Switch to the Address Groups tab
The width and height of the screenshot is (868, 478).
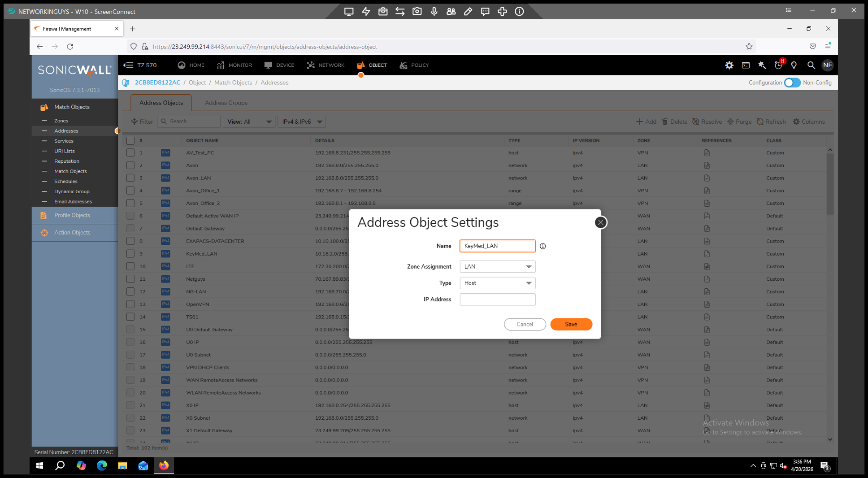(x=226, y=103)
